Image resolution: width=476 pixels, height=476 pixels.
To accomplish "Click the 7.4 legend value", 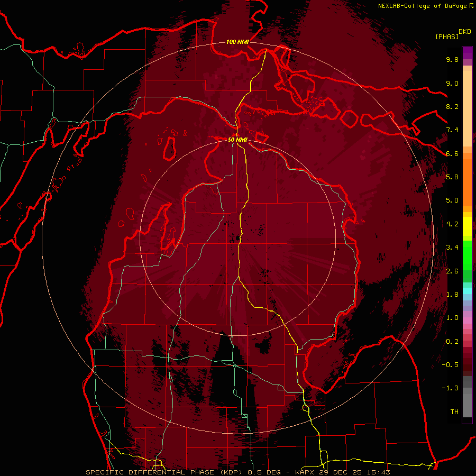I will pyautogui.click(x=452, y=130).
